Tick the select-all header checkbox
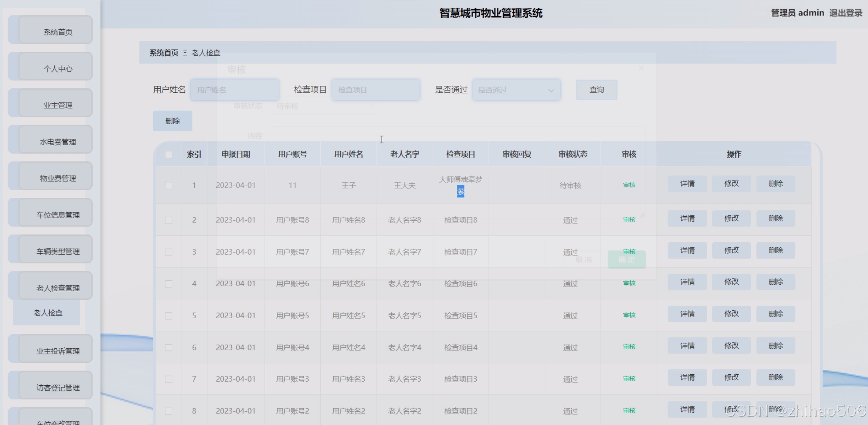 (168, 154)
